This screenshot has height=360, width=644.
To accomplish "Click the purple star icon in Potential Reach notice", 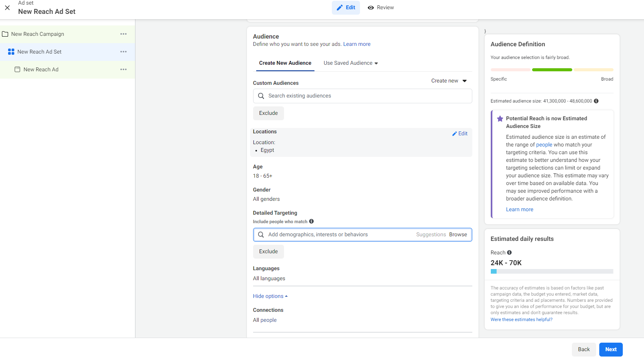I will click(500, 119).
